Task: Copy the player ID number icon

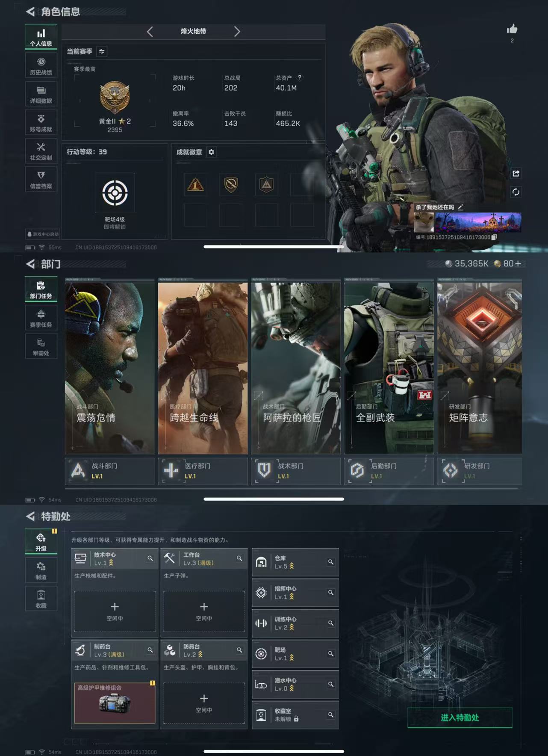Action: (x=494, y=237)
